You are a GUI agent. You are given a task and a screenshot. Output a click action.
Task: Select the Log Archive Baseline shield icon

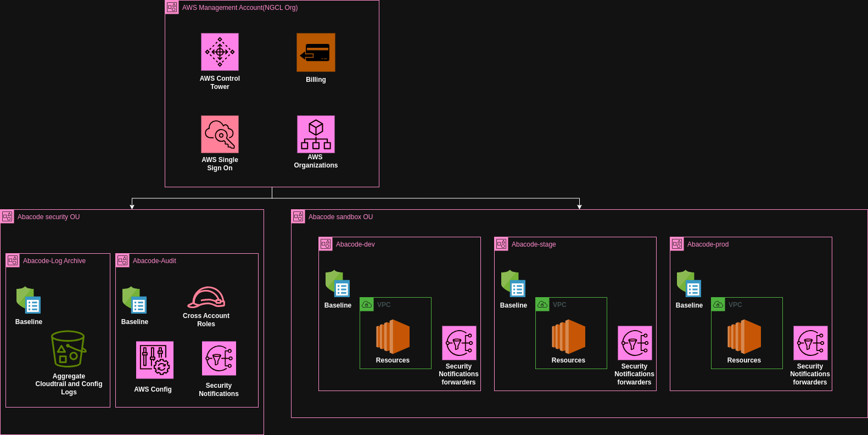[29, 300]
